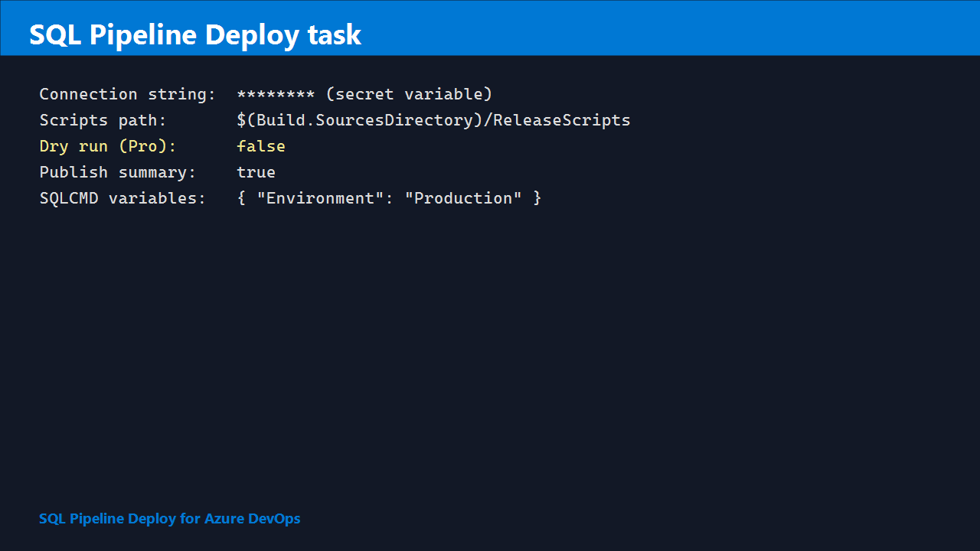Click the '******** (secret variable)' value

(x=364, y=94)
